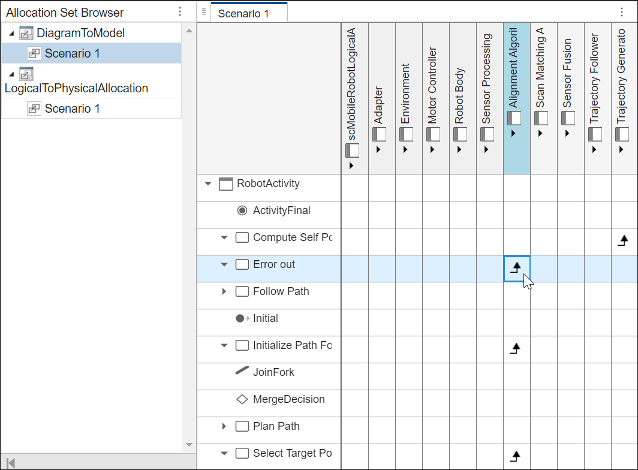Click the Sensor Fusion column header
Viewport: 638px width, 470px height.
tap(567, 90)
